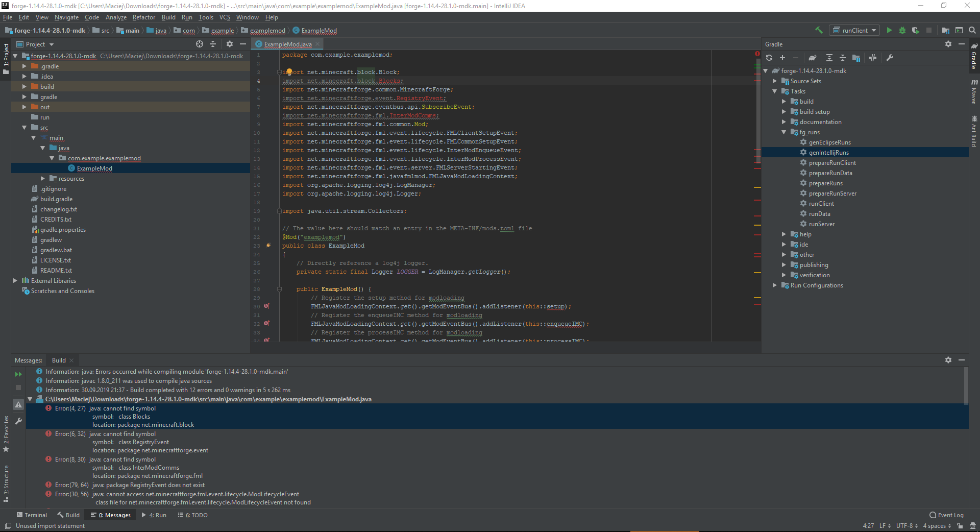This screenshot has height=532, width=980.
Task: Toggle the Gradle side tab strip button
Action: [x=974, y=57]
